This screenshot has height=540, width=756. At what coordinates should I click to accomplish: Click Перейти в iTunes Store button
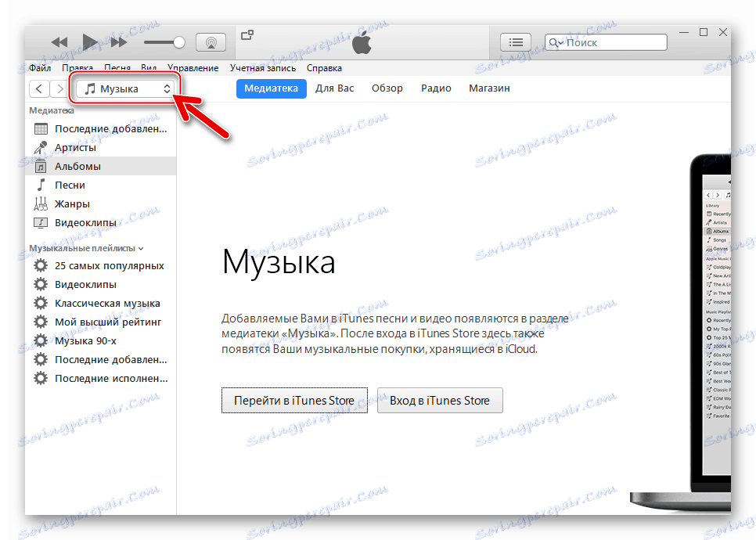click(294, 400)
